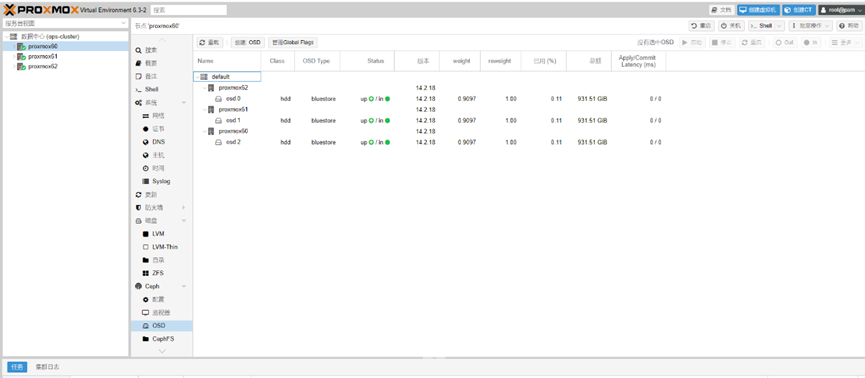Open the search (magnifier) item in node menu
The height and width of the screenshot is (378, 865).
(x=146, y=50)
